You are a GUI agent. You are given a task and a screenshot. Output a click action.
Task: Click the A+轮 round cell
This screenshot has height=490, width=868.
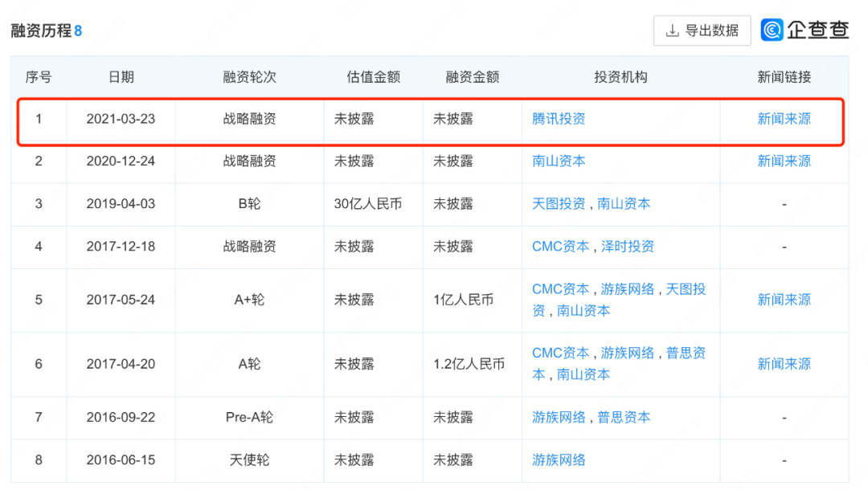click(x=250, y=300)
